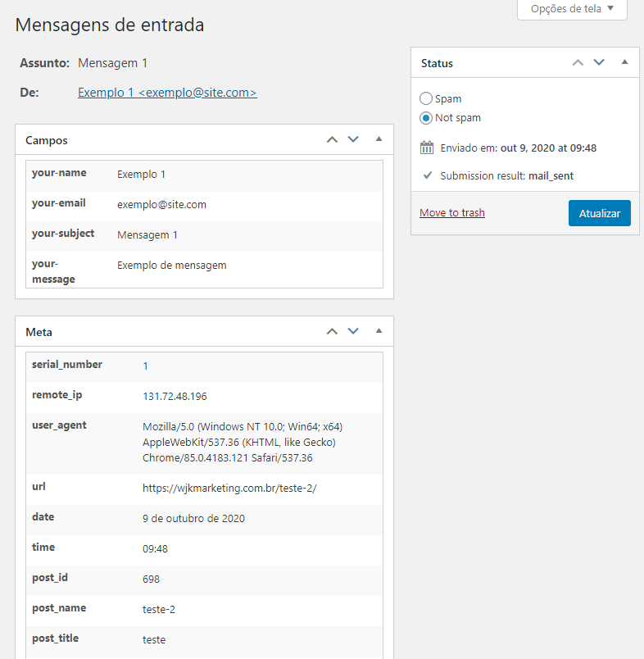Collapse the Meta panel with triangle toggle

(x=379, y=331)
